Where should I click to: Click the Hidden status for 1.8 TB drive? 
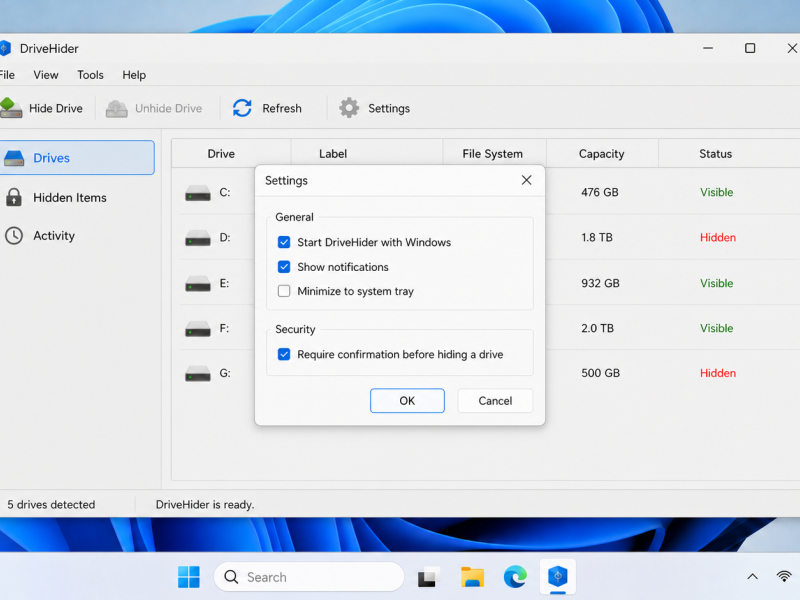718,237
